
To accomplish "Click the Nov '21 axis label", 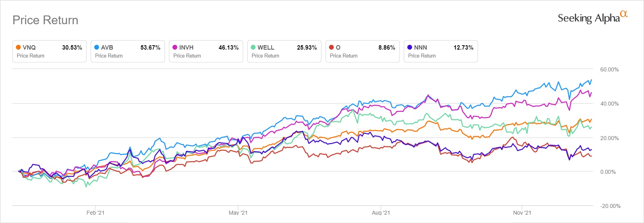I will click(x=522, y=213).
